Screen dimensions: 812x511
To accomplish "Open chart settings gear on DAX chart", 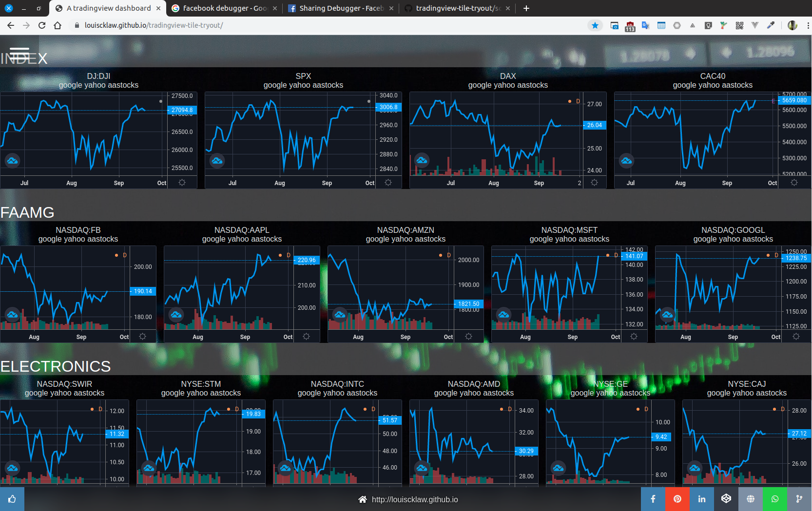I will (594, 182).
